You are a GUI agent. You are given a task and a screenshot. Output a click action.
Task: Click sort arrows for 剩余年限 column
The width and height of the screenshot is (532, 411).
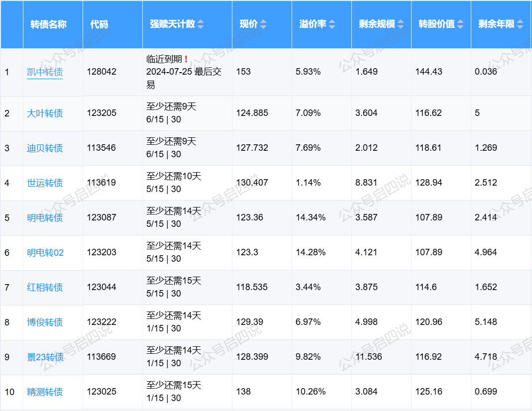point(520,24)
